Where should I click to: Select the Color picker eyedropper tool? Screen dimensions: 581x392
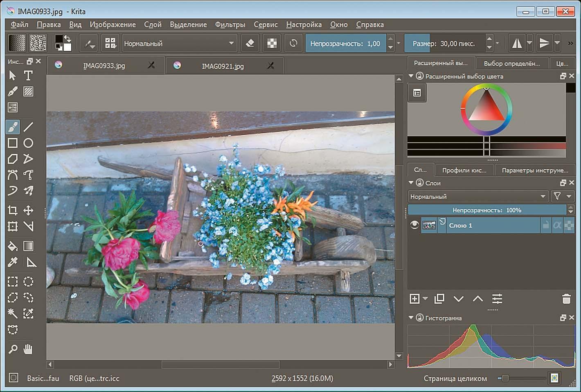point(13,262)
